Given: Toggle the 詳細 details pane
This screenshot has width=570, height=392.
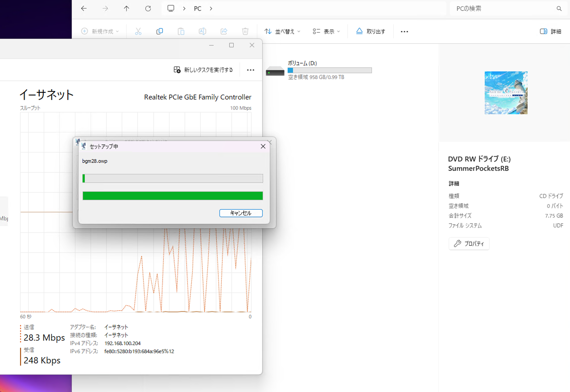Looking at the screenshot, I should tap(550, 31).
